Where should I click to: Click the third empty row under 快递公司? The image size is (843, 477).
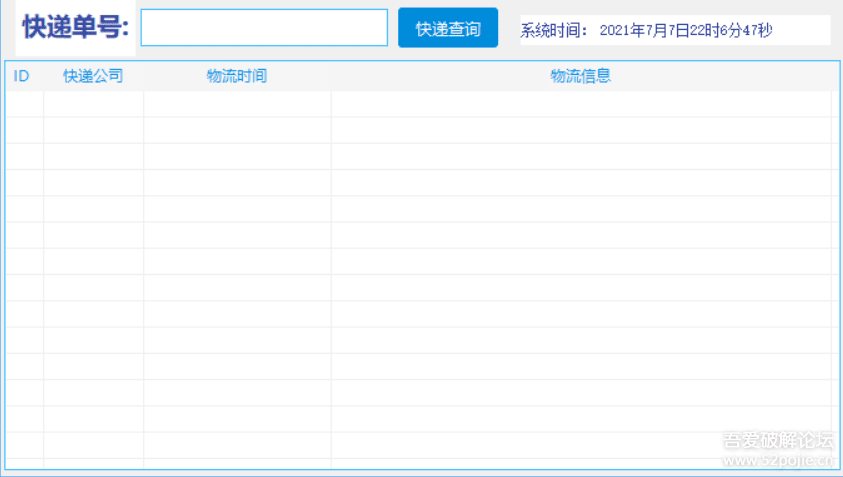[93, 156]
